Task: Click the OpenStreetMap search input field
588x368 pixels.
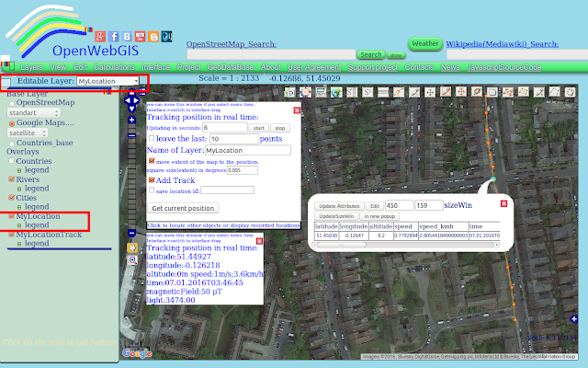Action: (x=271, y=55)
